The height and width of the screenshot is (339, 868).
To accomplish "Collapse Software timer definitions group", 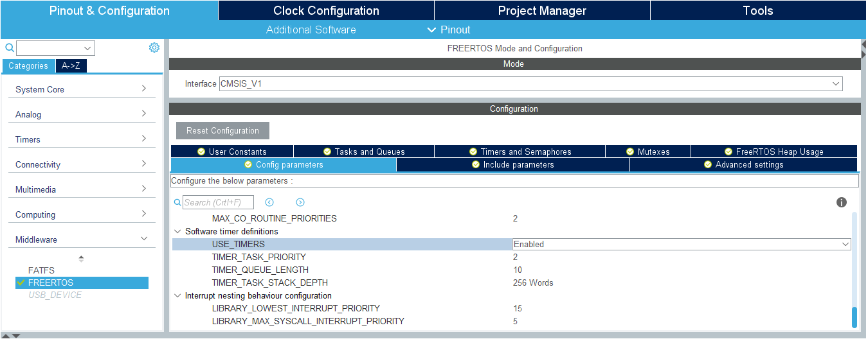I will (177, 231).
